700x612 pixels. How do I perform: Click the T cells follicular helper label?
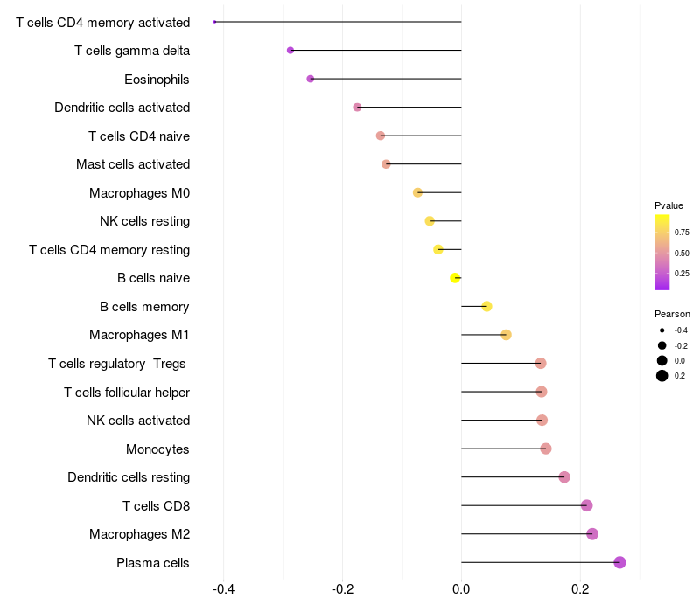pos(127,392)
